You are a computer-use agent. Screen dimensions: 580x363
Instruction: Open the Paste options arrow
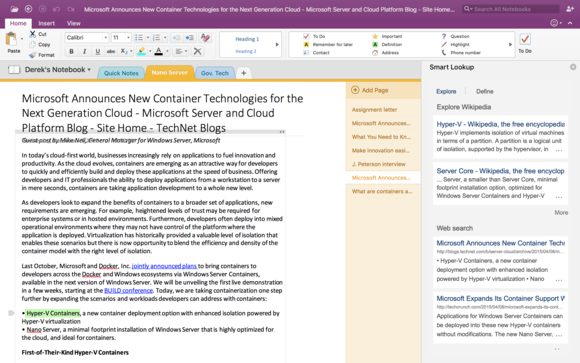coord(22,39)
